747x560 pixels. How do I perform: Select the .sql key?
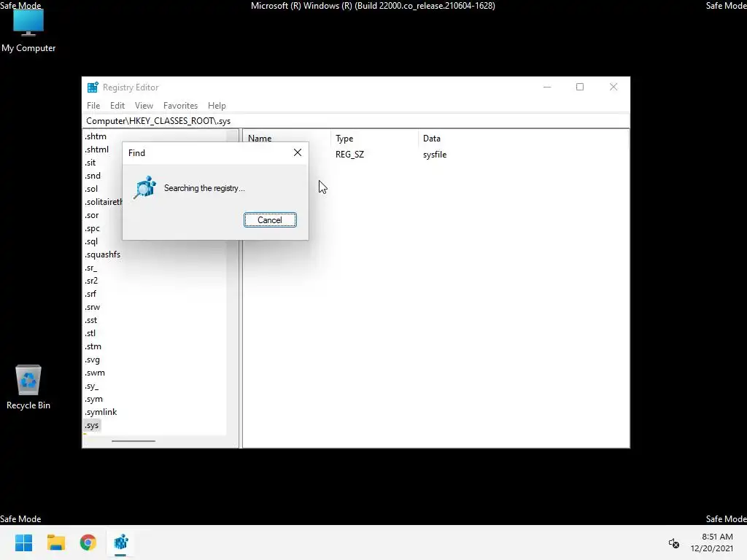(x=91, y=241)
